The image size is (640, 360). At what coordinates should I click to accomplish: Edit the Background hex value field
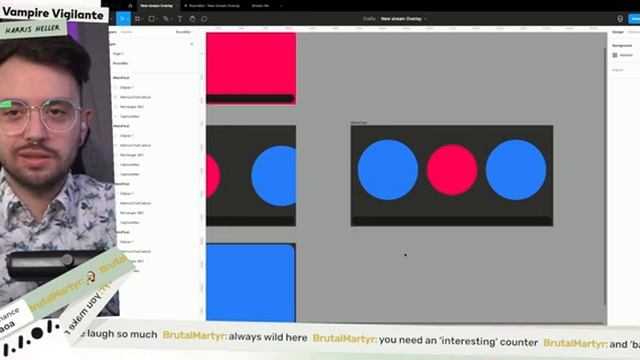pos(626,55)
